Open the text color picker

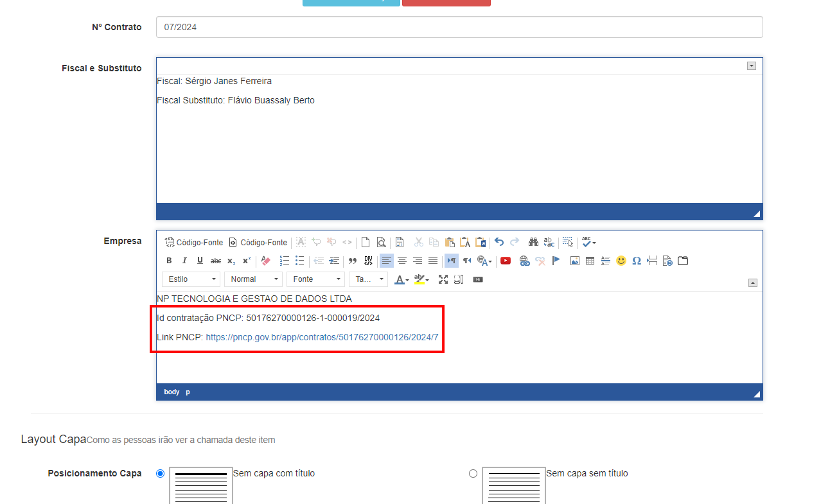point(400,279)
